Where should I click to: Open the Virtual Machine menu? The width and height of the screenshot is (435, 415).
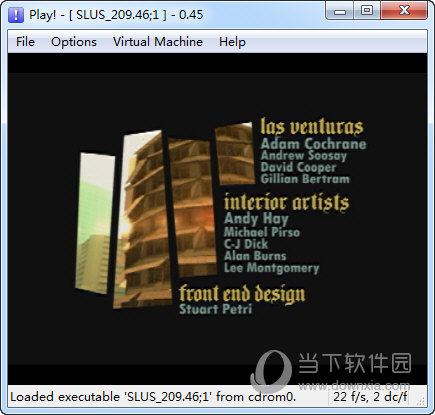158,42
